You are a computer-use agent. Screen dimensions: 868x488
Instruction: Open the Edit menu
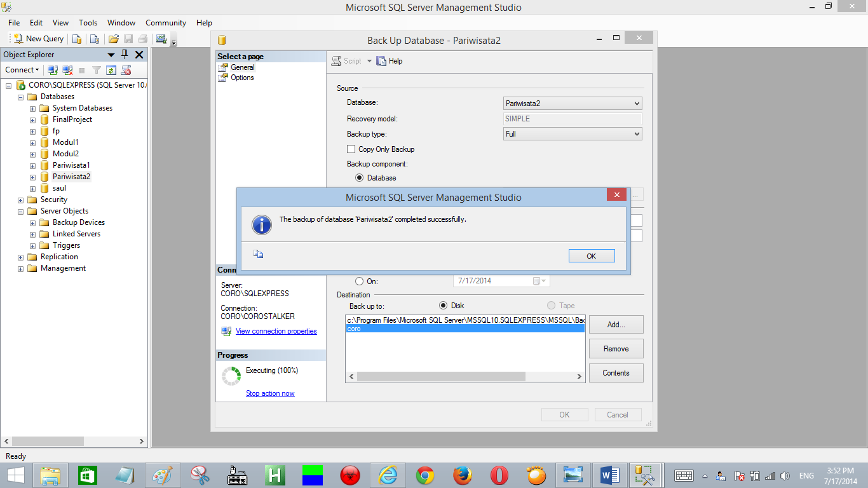36,22
